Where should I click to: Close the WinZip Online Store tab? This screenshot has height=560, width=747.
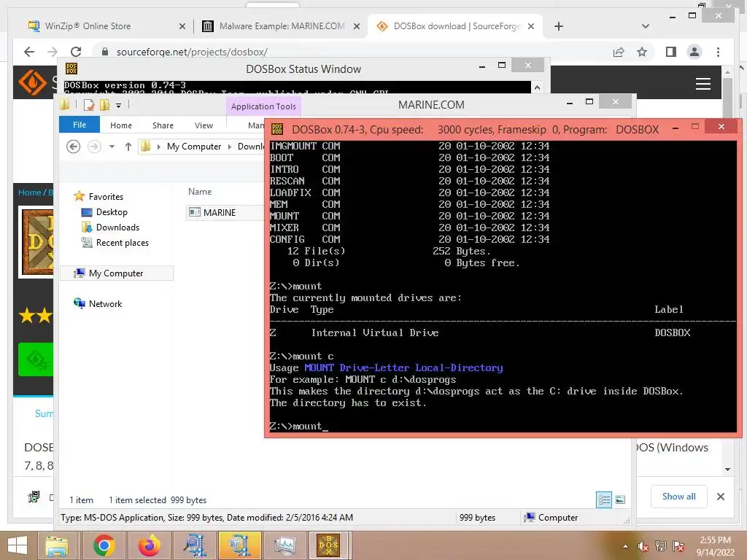(x=182, y=26)
